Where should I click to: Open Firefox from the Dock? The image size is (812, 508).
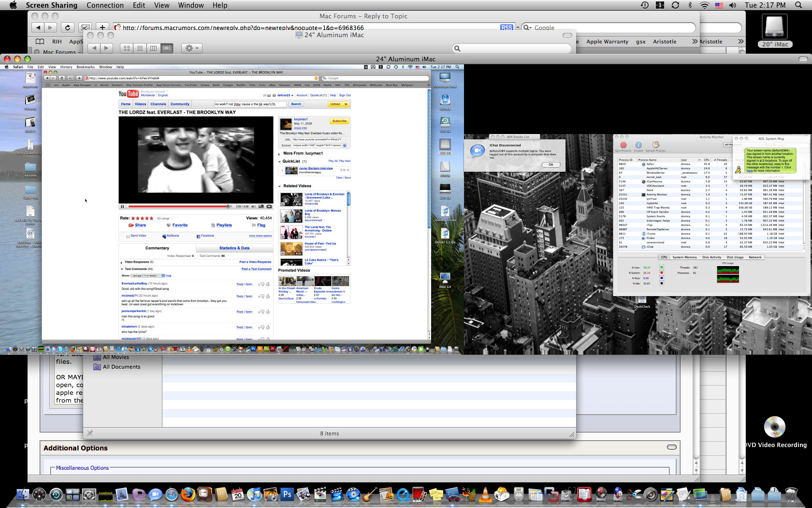tap(188, 494)
